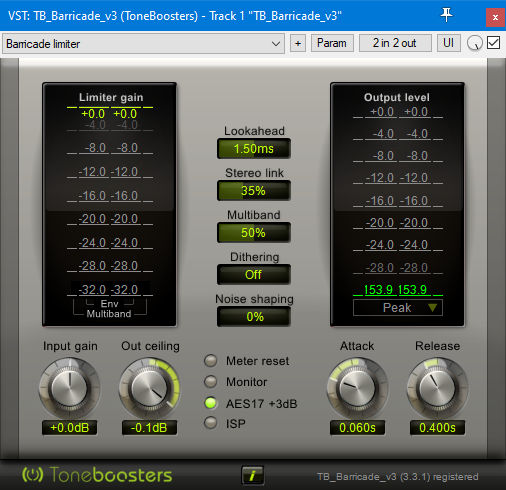Image resolution: width=506 pixels, height=490 pixels.
Task: Click the Release knob
Action: pyautogui.click(x=437, y=388)
